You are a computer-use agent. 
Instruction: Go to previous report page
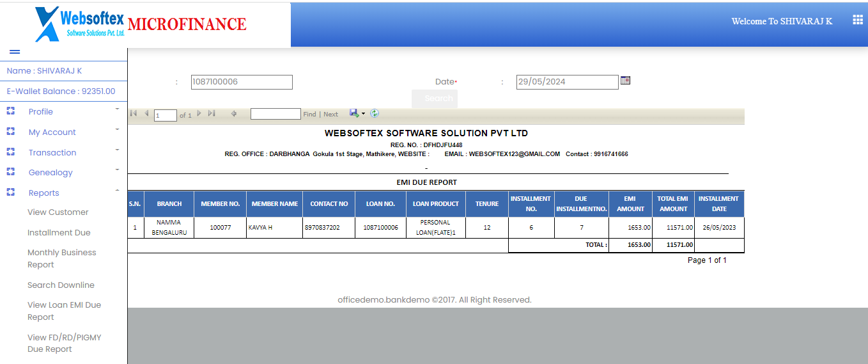tap(146, 113)
